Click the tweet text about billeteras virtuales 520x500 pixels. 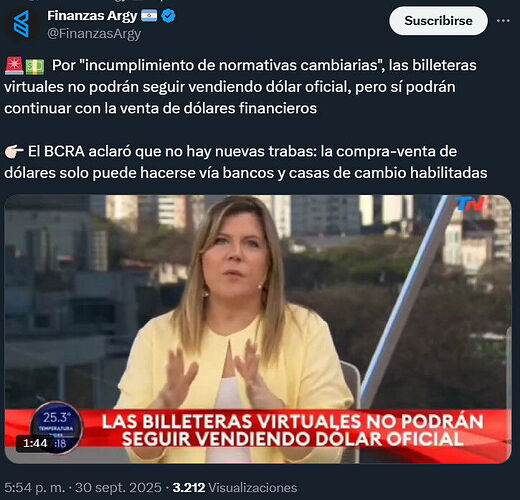(240, 87)
